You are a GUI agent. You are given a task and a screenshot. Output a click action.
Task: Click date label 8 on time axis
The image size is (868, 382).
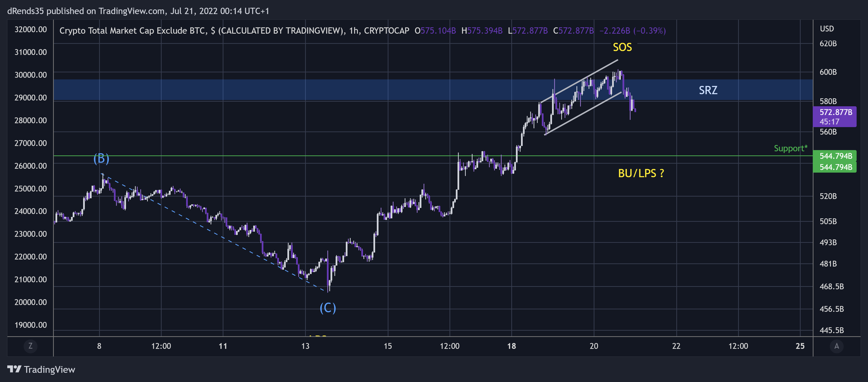point(99,346)
